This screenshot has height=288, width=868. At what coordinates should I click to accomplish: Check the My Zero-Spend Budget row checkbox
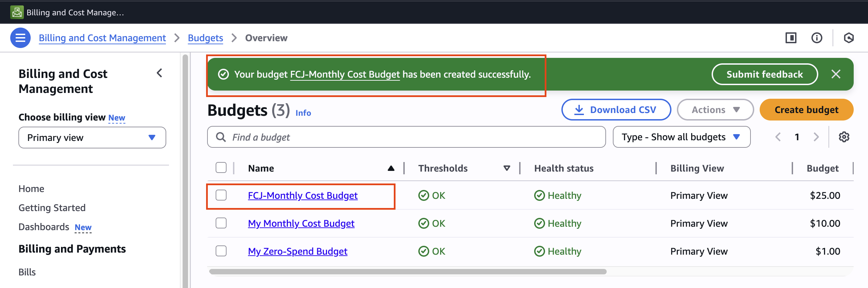[221, 251]
